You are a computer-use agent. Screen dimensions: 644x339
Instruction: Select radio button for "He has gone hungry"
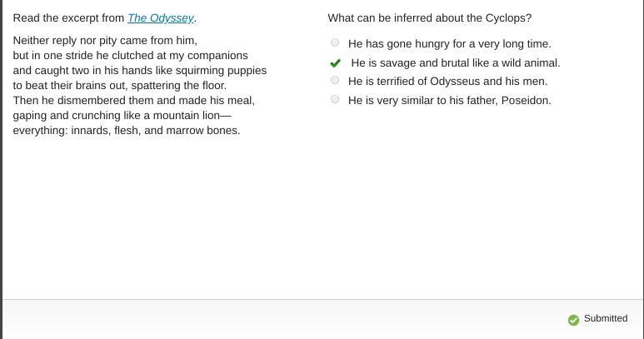click(x=335, y=42)
